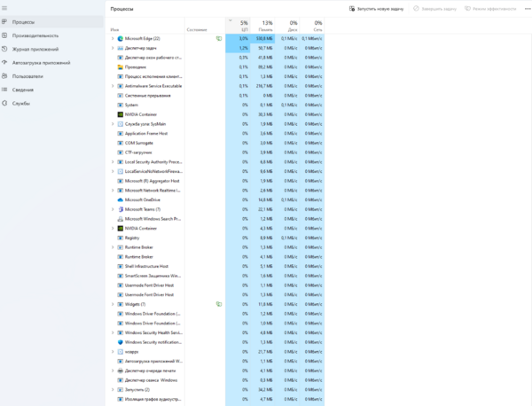This screenshot has width=532, height=406.
Task: Click the Проводник folder icon
Action: pyautogui.click(x=120, y=67)
